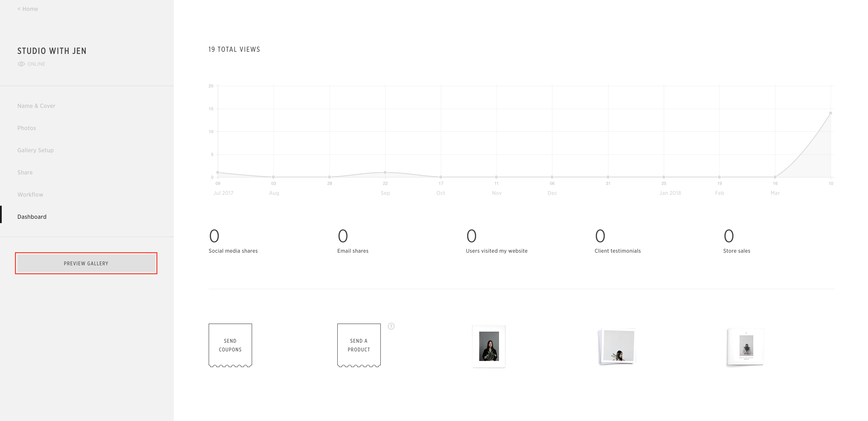The image size is (868, 421).
Task: Open the Name & Cover section
Action: [x=36, y=106]
